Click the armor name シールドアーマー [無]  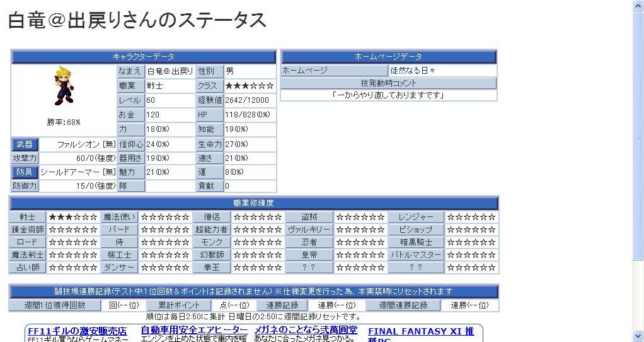(78, 172)
